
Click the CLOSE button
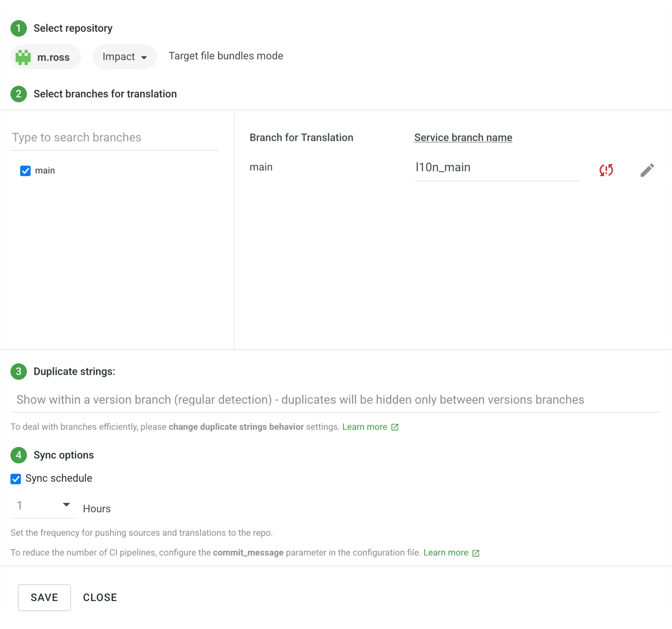pyautogui.click(x=99, y=597)
